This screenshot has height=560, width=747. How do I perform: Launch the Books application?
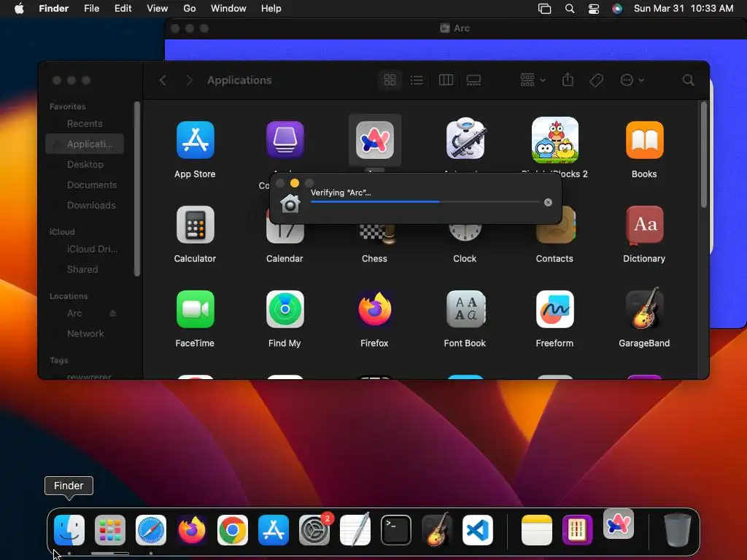point(644,140)
